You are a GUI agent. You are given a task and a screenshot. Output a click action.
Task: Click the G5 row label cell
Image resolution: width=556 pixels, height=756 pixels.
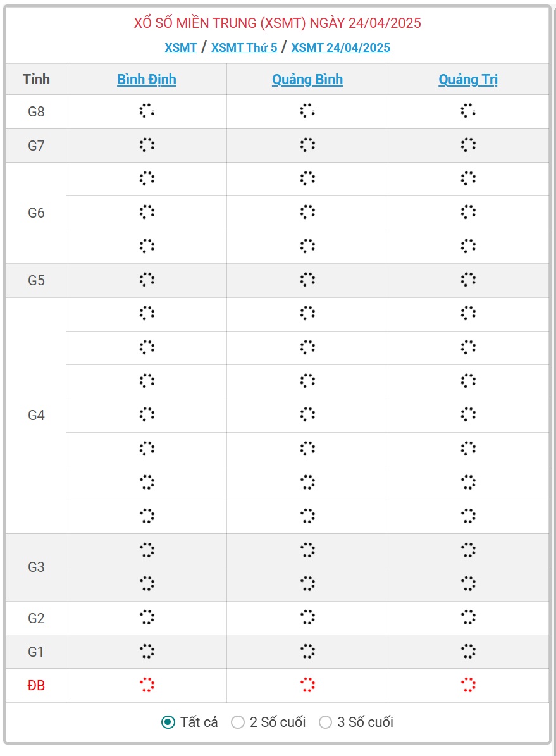coord(36,280)
